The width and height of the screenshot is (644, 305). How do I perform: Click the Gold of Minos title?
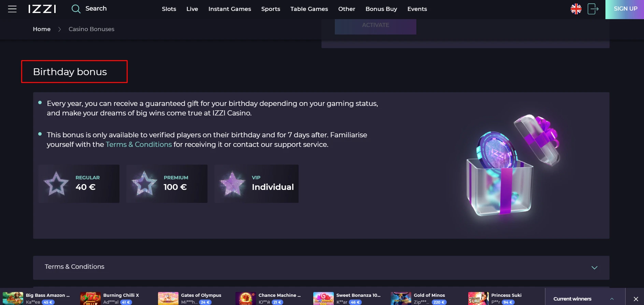coord(429,295)
